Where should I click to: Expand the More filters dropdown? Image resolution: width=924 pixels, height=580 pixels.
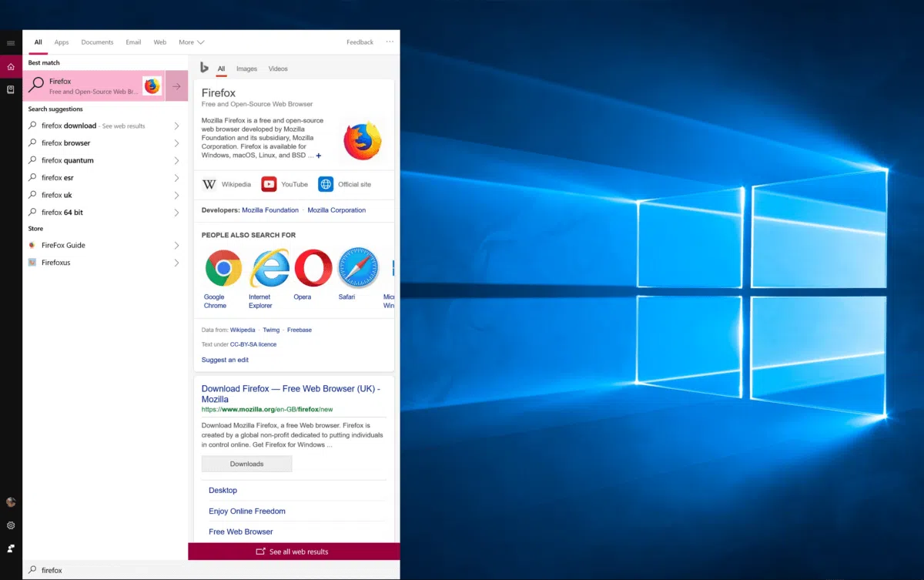coord(191,42)
